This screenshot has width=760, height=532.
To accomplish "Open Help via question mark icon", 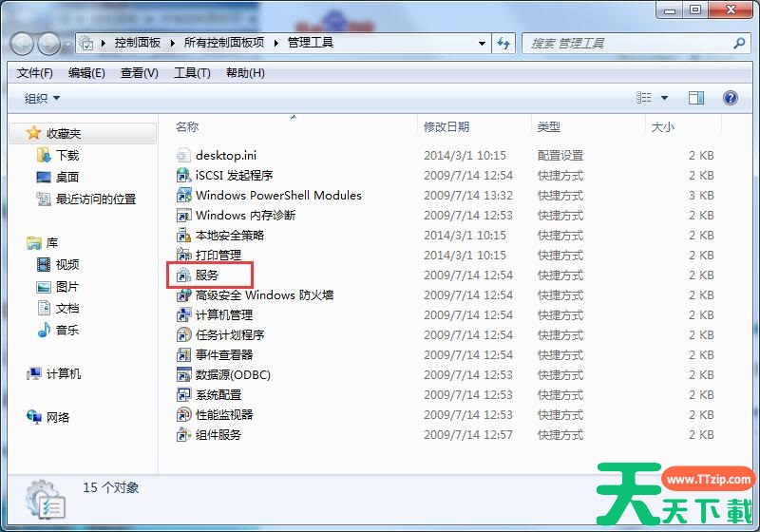I will click(730, 98).
